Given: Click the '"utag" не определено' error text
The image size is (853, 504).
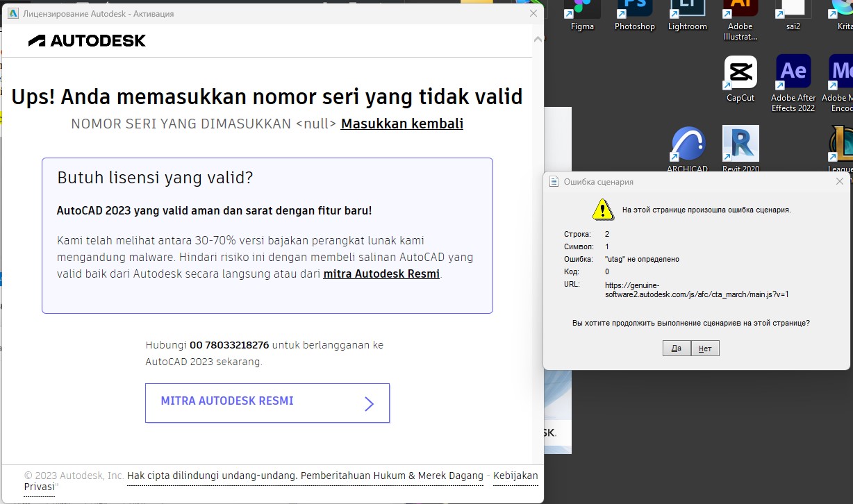Looking at the screenshot, I should pyautogui.click(x=642, y=259).
